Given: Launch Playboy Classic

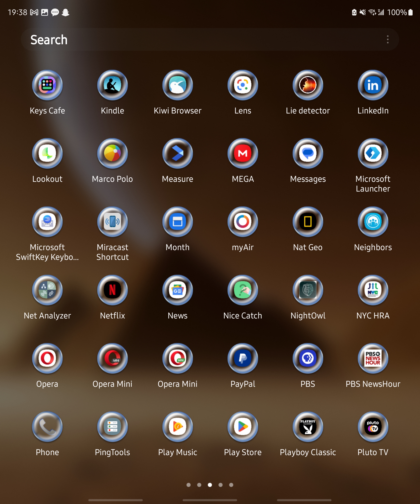Looking at the screenshot, I should tap(308, 427).
